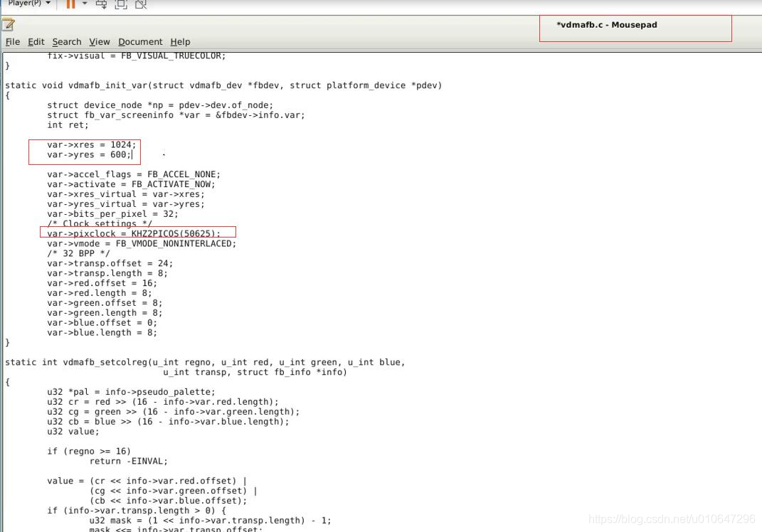
Task: Click the static int vdmafb_setcolreg line
Action: click(205, 363)
